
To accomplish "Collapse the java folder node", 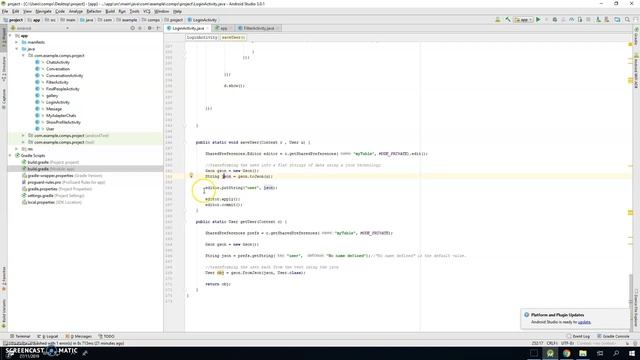I will pos(17,49).
